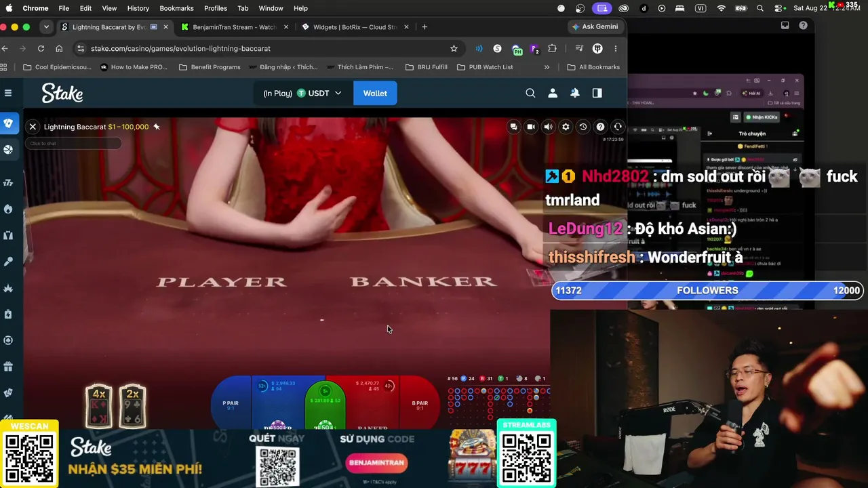Image resolution: width=868 pixels, height=488 pixels.
Task: Click the Stake logo
Action: (62, 93)
